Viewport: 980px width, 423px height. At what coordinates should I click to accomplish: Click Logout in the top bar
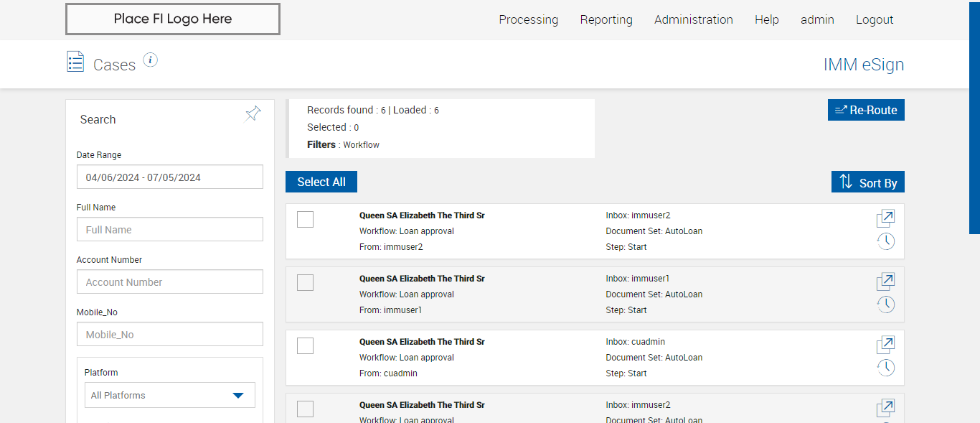tap(875, 19)
